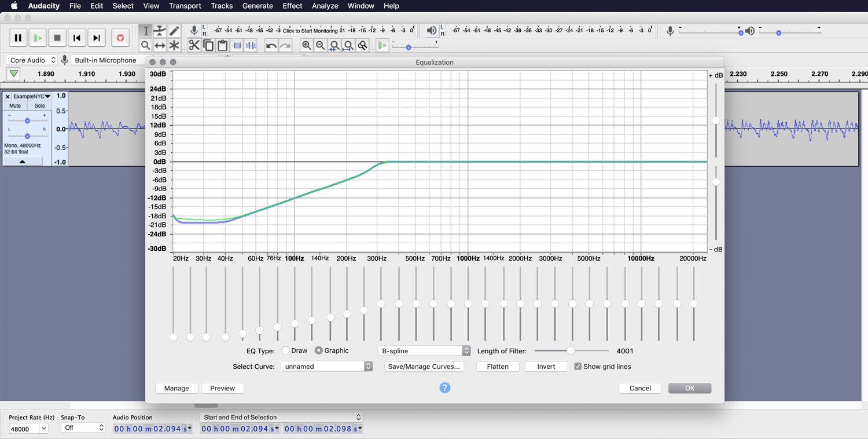868x439 pixels.
Task: Click OK in Equalization dialog
Action: pos(690,388)
